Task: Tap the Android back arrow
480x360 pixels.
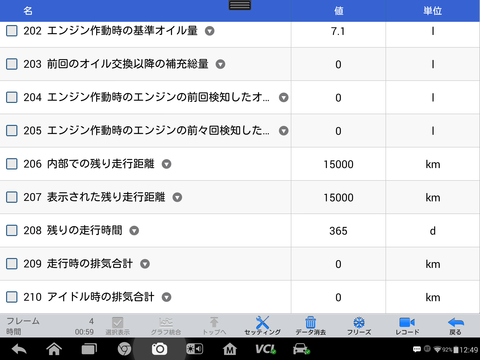Action: click(19, 349)
